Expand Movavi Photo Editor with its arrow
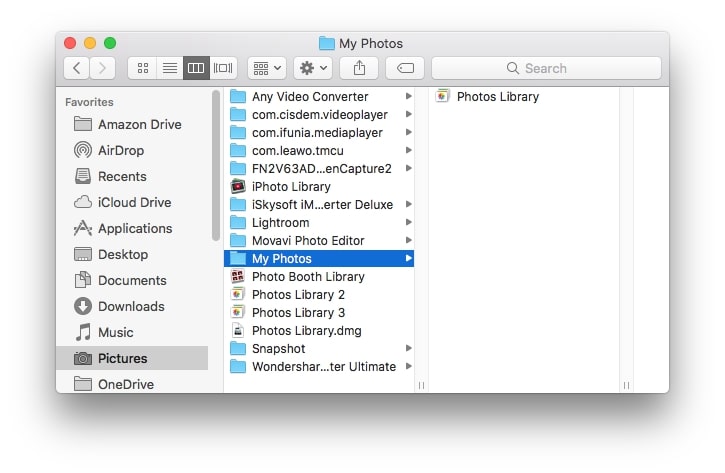This screenshot has height=473, width=725. [x=408, y=240]
